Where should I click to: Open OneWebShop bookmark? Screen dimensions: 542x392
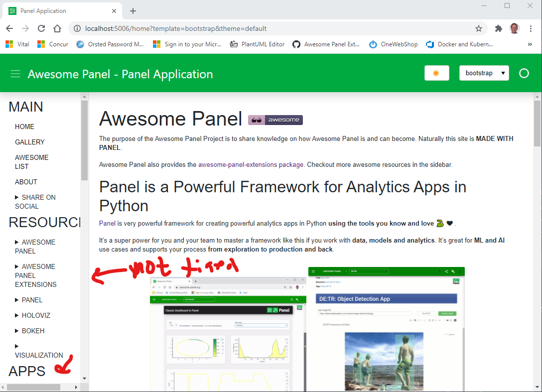coord(394,44)
